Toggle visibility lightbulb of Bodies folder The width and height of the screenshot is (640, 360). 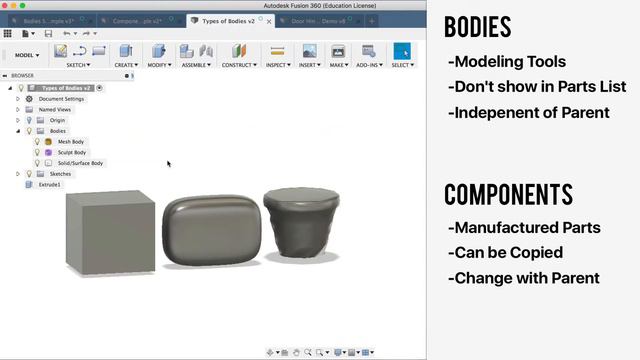(x=29, y=131)
